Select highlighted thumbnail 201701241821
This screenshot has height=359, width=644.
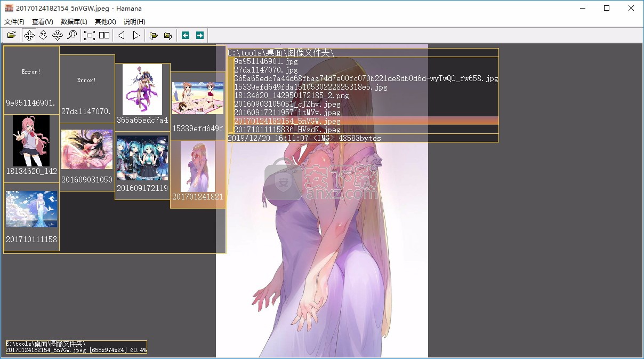coord(198,174)
